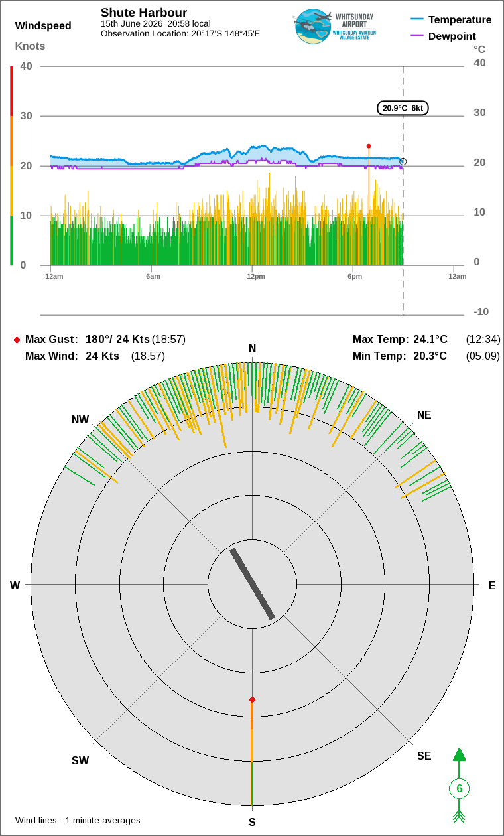The width and height of the screenshot is (504, 836).
Task: Click the grey wind direction needle
Action: (x=252, y=584)
